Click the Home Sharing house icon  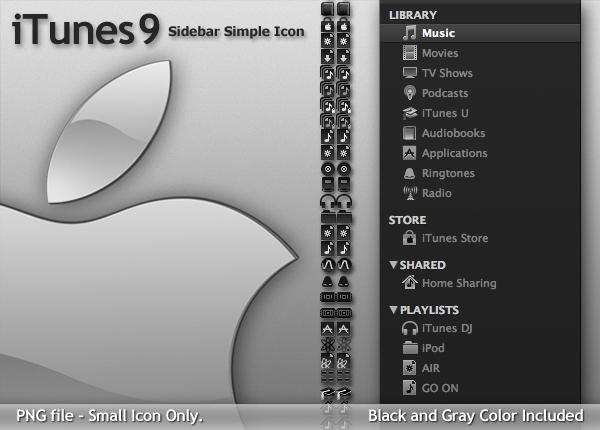(x=409, y=282)
